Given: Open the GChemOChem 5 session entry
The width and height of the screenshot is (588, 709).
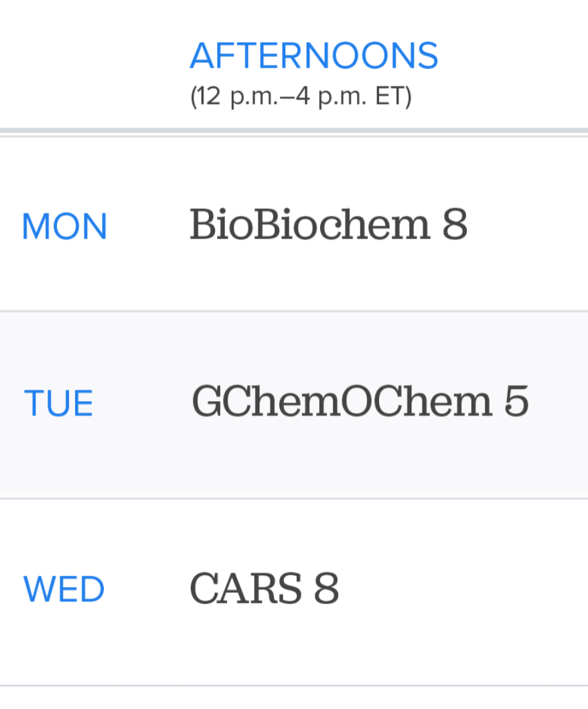Looking at the screenshot, I should 360,402.
